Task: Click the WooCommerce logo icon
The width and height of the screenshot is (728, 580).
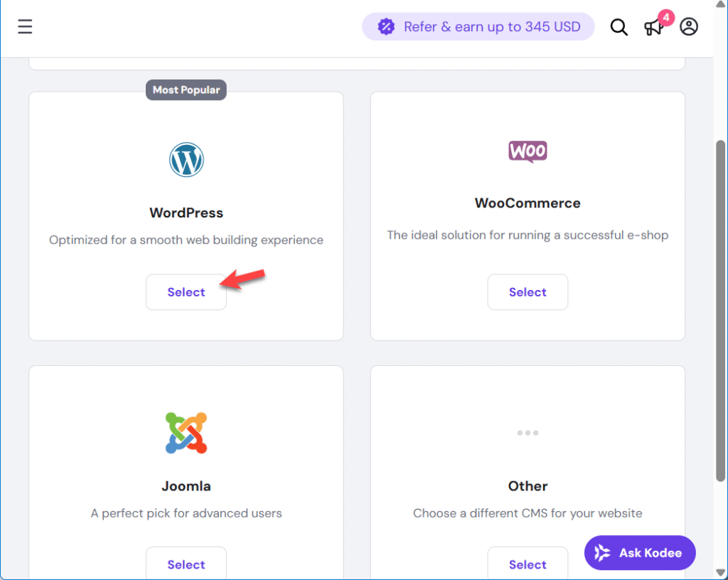Action: click(528, 151)
